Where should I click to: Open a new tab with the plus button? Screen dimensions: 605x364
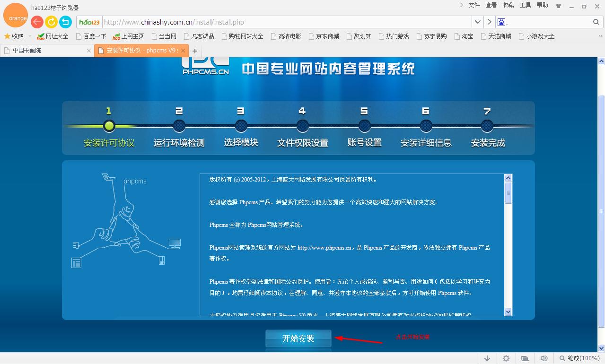194,51
